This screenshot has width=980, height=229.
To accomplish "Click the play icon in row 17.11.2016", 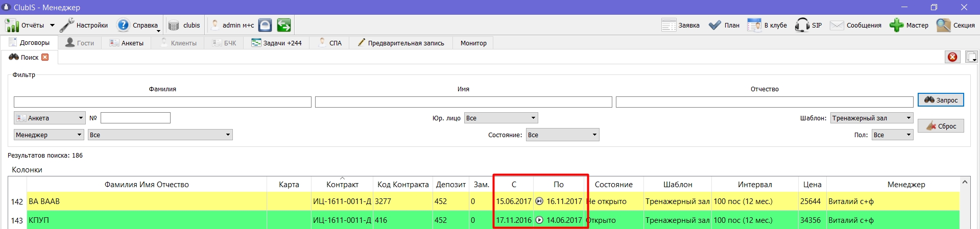I will click(x=539, y=220).
